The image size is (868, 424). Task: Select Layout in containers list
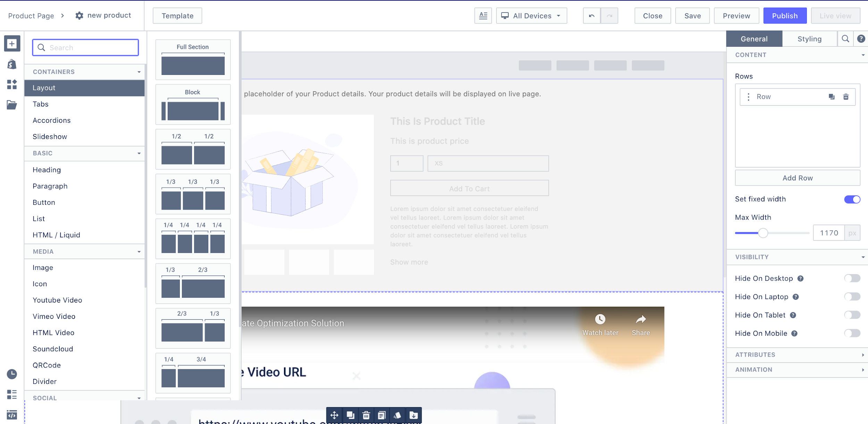click(84, 88)
